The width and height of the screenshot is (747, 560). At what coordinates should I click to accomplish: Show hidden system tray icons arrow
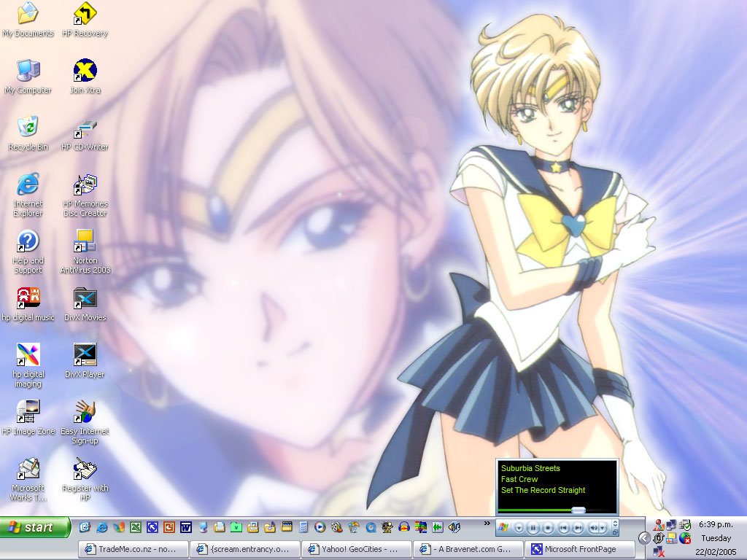(644, 538)
